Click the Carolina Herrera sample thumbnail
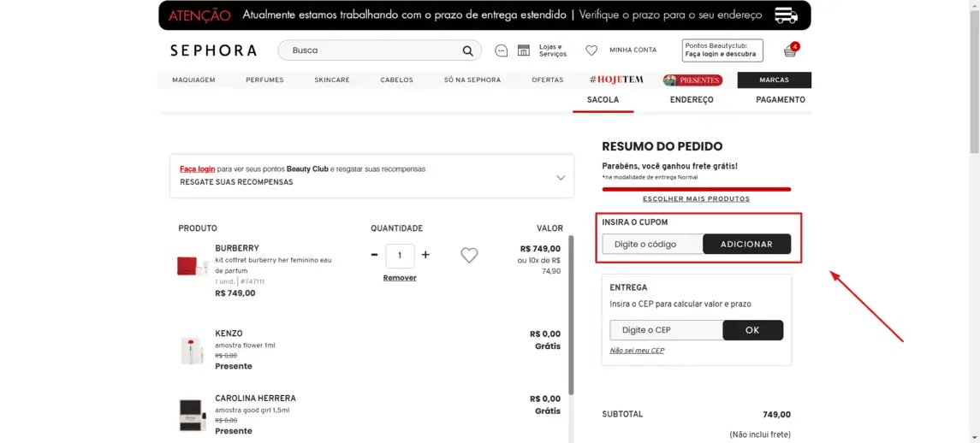This screenshot has width=980, height=443. (193, 416)
